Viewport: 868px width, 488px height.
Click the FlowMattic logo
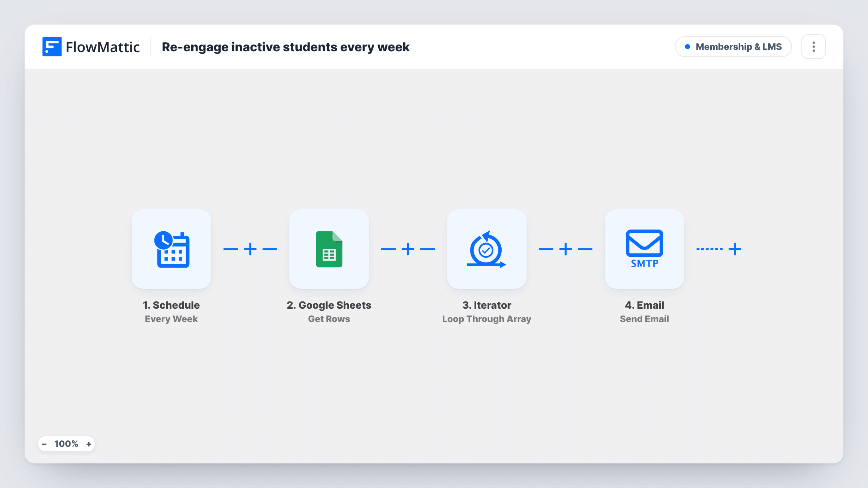click(x=91, y=47)
